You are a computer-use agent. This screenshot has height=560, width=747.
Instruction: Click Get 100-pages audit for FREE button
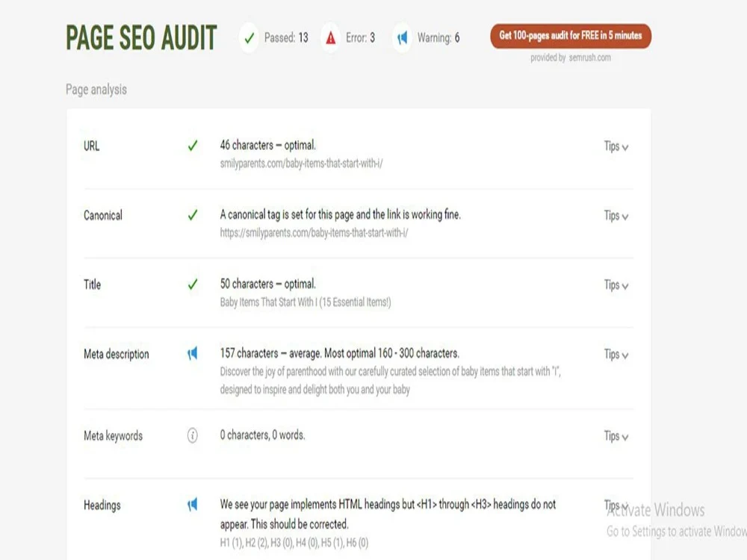[570, 36]
